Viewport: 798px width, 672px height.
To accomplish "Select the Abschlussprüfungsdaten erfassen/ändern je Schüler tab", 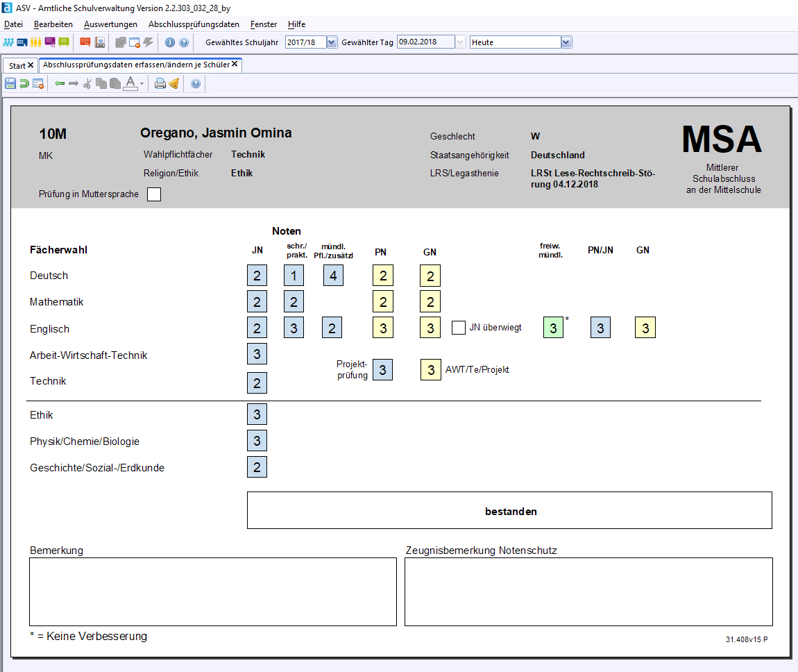I will (136, 65).
